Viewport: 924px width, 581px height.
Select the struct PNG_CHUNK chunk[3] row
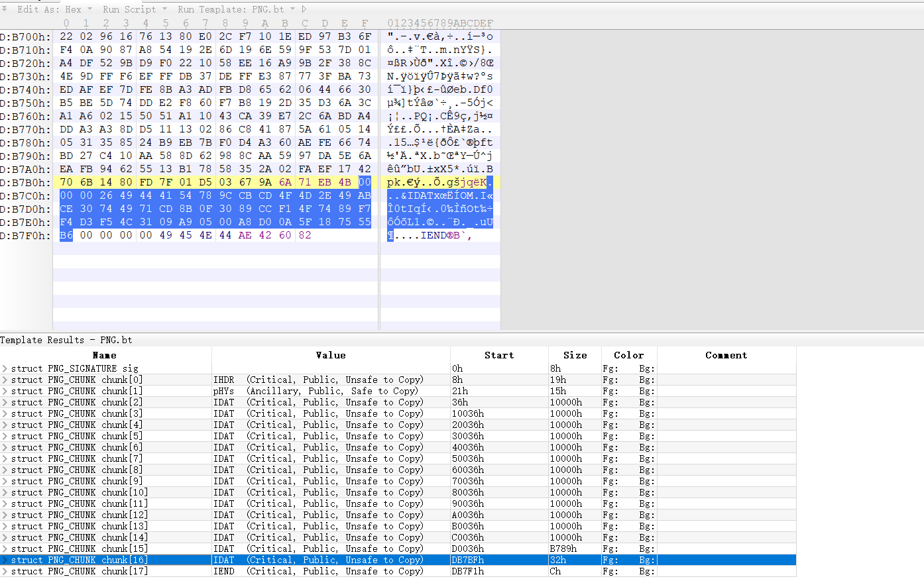point(398,414)
